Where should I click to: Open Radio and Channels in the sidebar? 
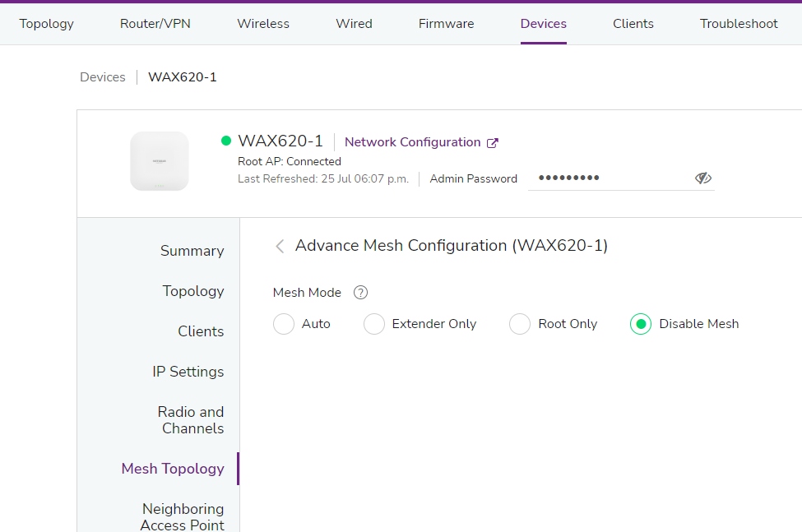[x=191, y=419]
